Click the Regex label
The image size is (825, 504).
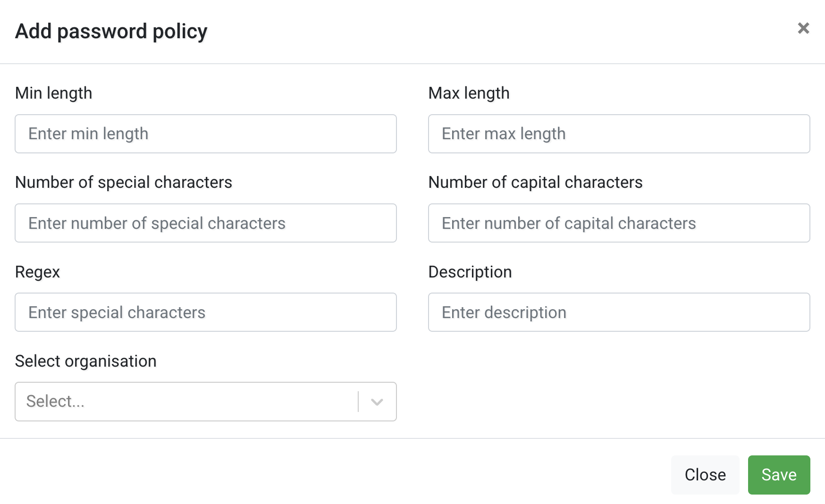tap(37, 271)
